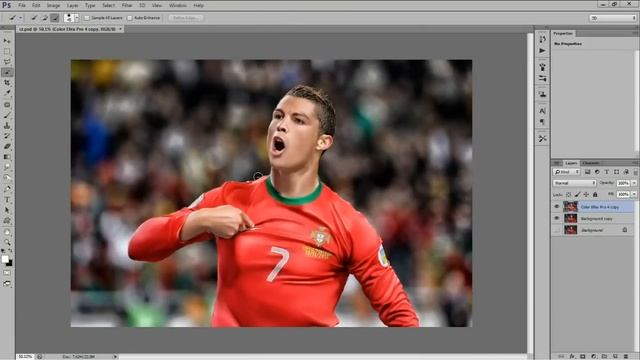Select the Spot Healing Brush tool
640x360 pixels.
pyautogui.click(x=7, y=105)
